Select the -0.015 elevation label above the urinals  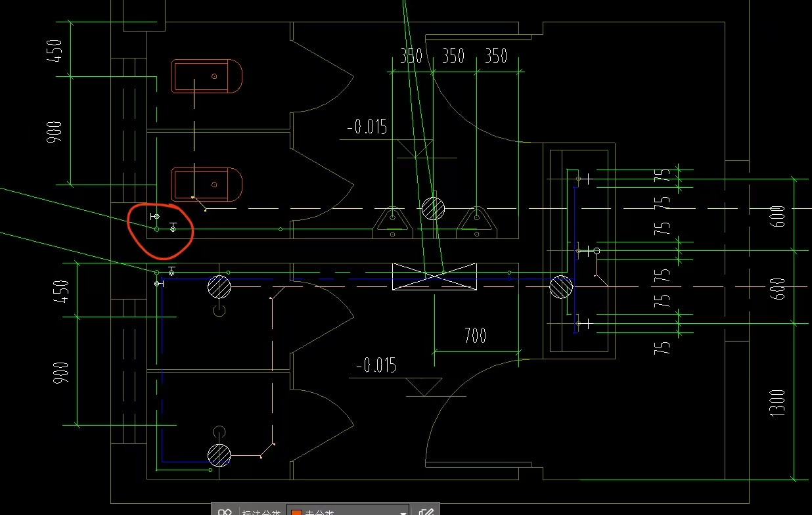point(367,126)
